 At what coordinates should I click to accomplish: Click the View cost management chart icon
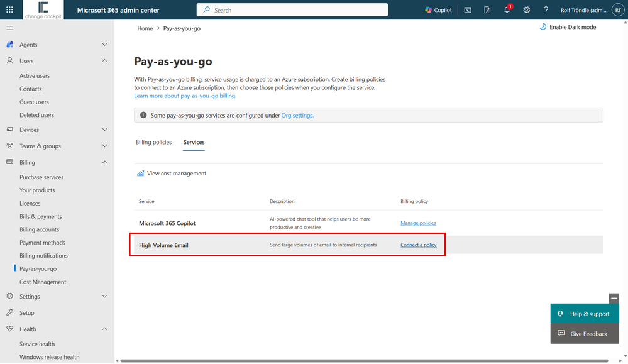(x=141, y=174)
